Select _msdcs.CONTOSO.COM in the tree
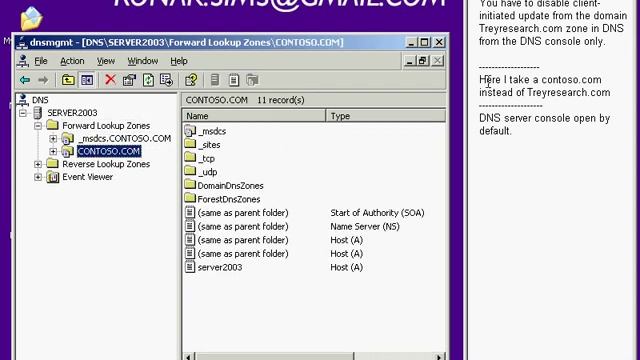This screenshot has height=360, width=640. (124, 139)
